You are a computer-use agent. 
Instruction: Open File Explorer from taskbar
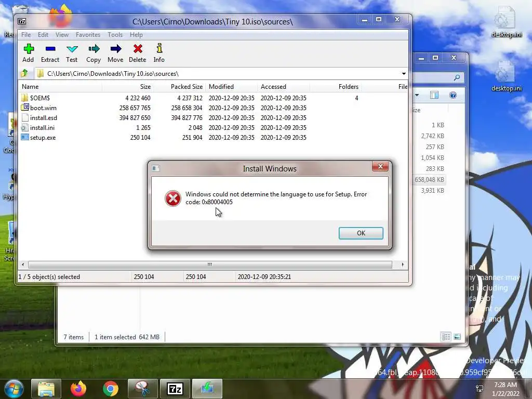click(46, 389)
